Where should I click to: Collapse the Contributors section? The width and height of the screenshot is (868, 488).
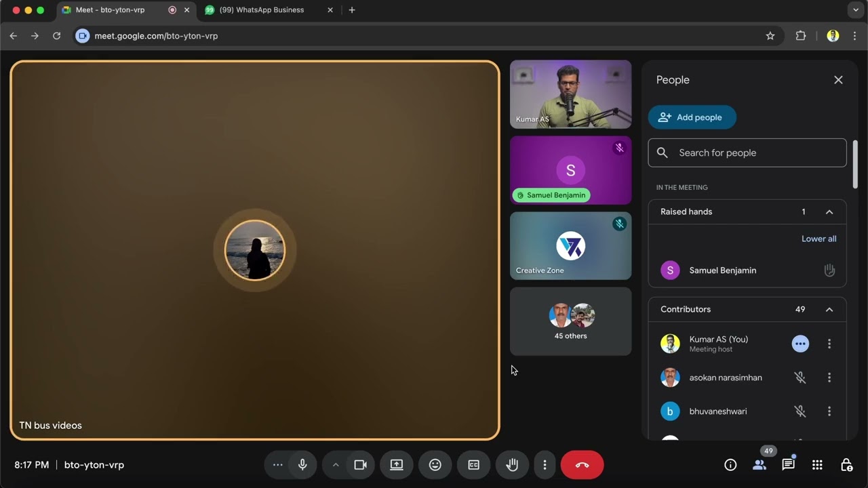829,310
